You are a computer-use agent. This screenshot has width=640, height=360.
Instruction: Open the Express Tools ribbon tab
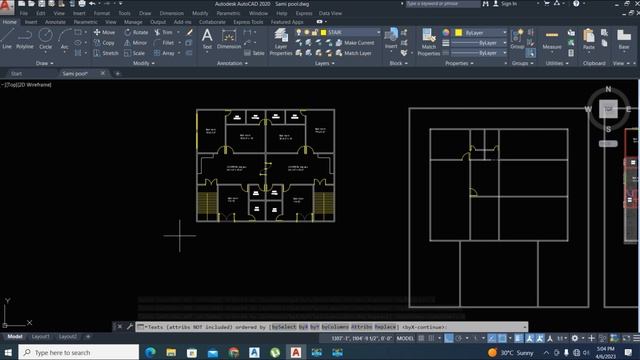(x=248, y=22)
